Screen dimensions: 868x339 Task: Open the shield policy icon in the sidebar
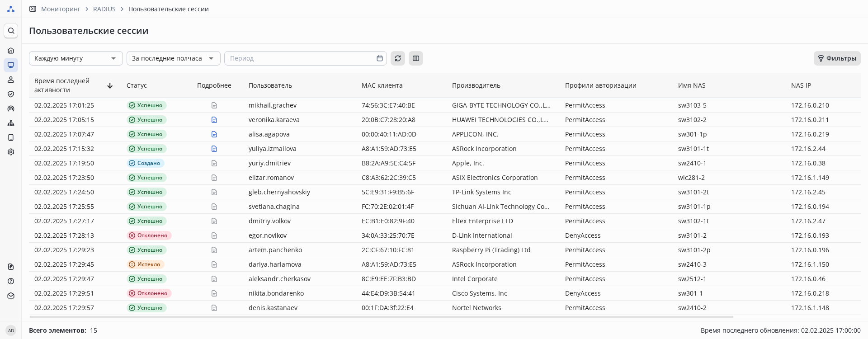click(x=11, y=94)
